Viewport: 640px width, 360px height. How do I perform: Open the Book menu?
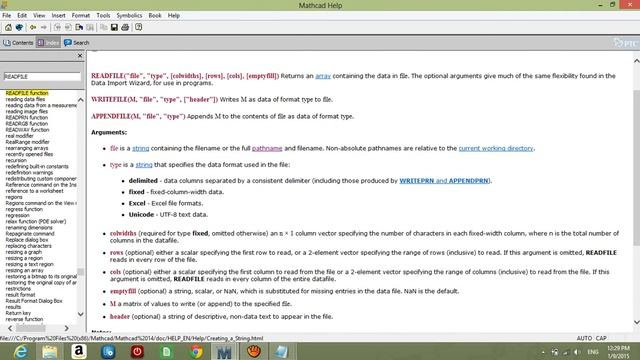tap(155, 16)
